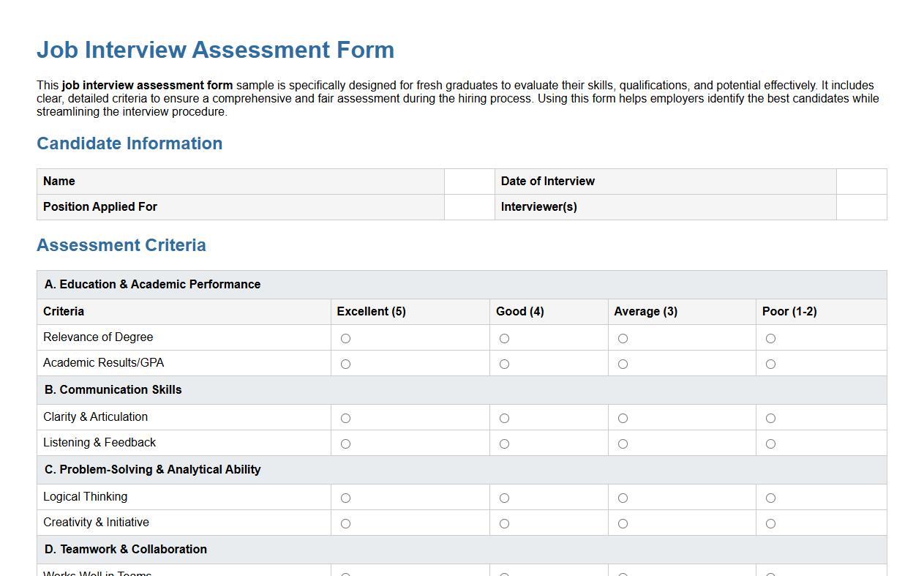Click the Interviewer(s) input field
This screenshot has width=924, height=576.
tap(861, 207)
